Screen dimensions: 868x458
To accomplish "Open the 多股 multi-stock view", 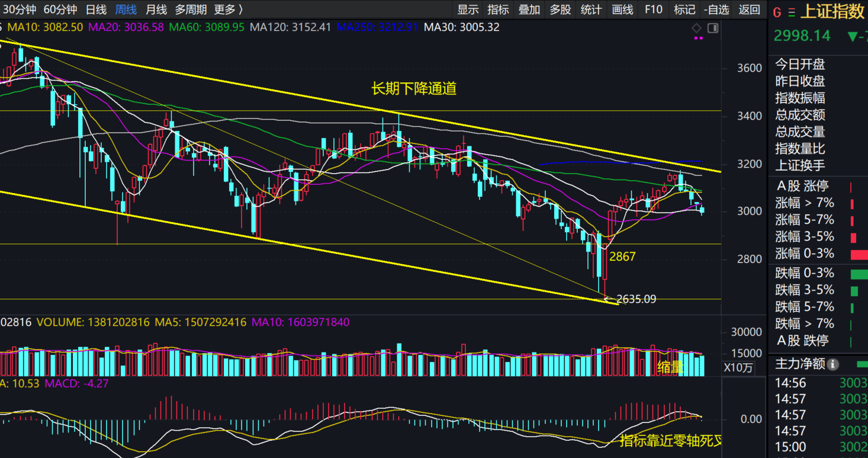I will 560,9.
